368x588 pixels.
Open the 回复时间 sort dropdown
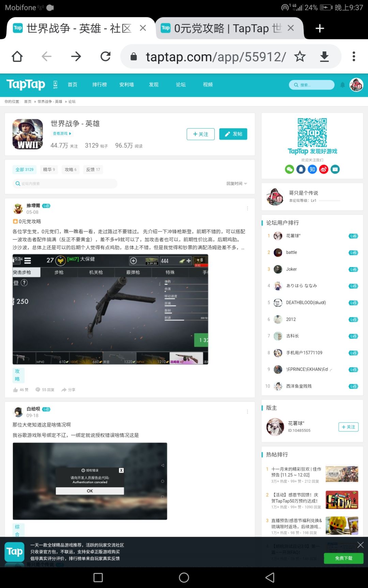click(237, 183)
